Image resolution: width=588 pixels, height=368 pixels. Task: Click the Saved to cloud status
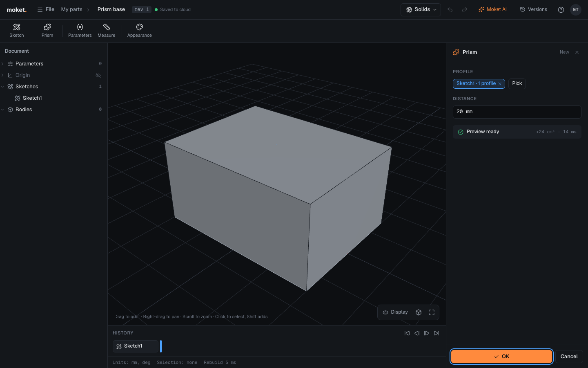tap(173, 9)
